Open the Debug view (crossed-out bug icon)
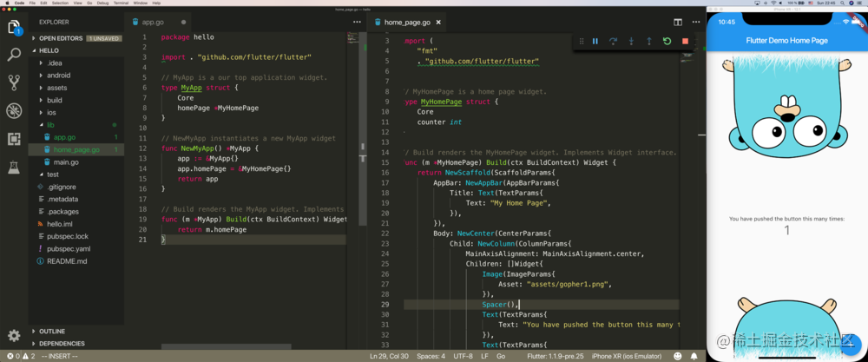868x362 pixels. [x=14, y=111]
